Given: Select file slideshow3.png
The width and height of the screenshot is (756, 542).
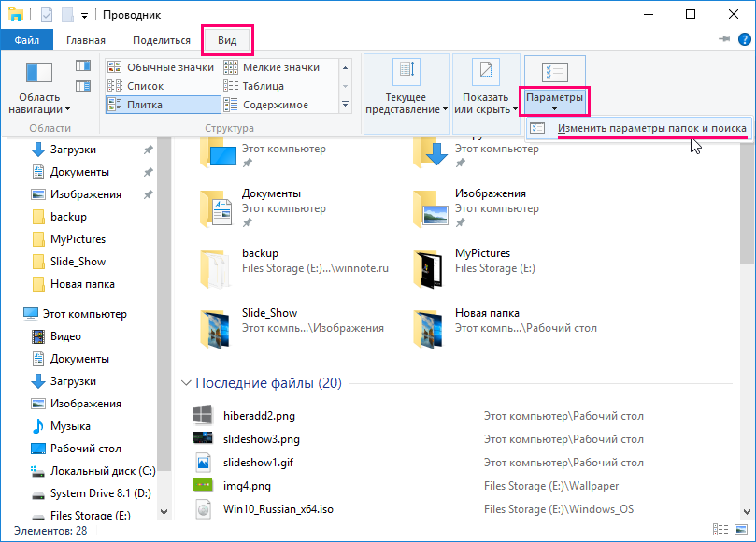Looking at the screenshot, I should click(262, 439).
